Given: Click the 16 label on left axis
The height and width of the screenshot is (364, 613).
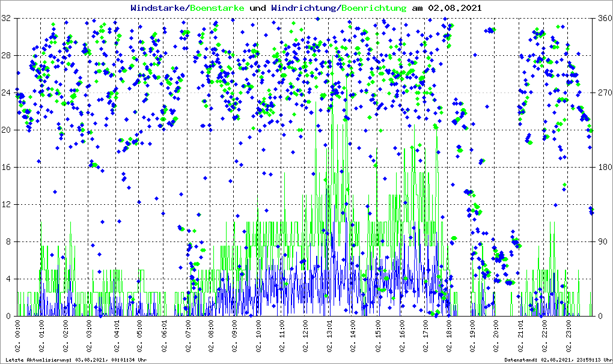Looking at the screenshot, I should click(x=7, y=168).
